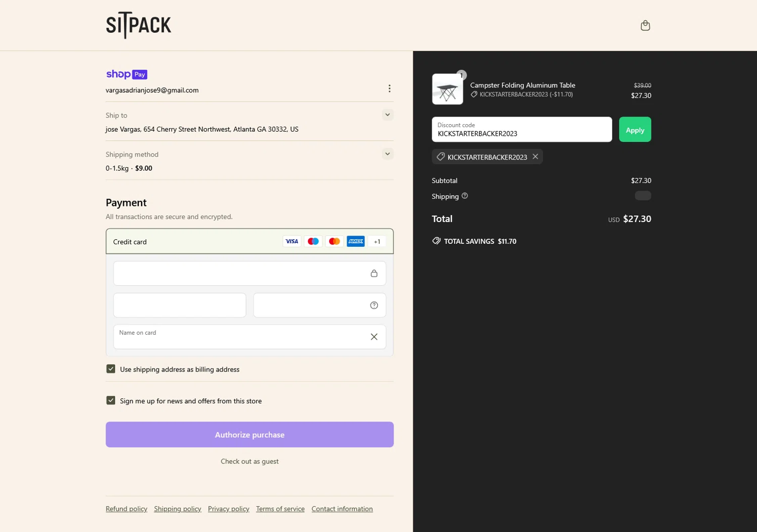Click the Maestro card icon
The height and width of the screenshot is (532, 757).
pos(313,241)
